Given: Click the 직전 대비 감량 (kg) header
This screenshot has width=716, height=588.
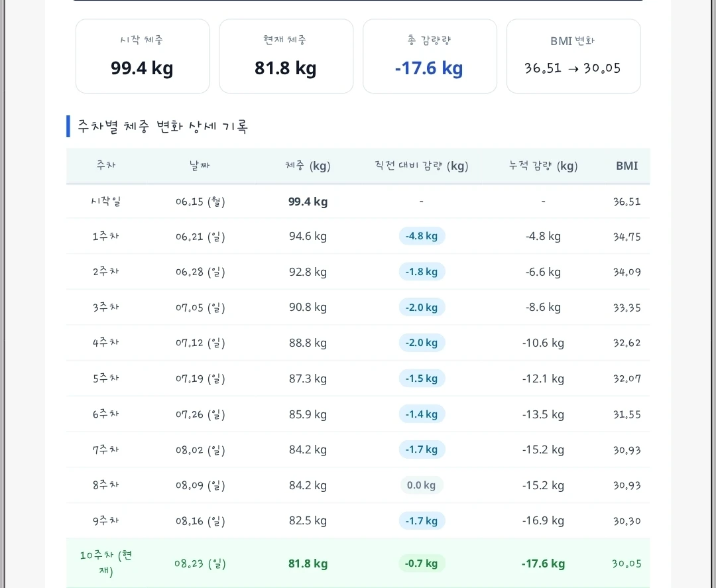Looking at the screenshot, I should pyautogui.click(x=422, y=166).
